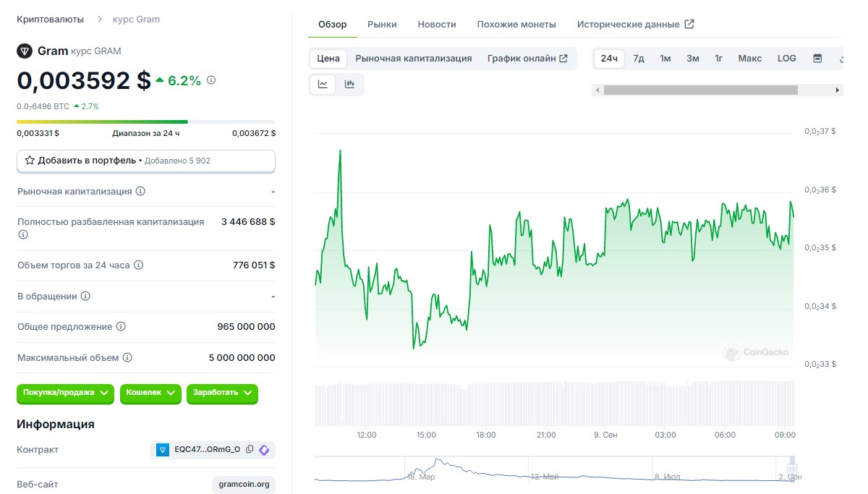868x494 pixels.
Task: Select the 7д time range
Action: pyautogui.click(x=639, y=59)
